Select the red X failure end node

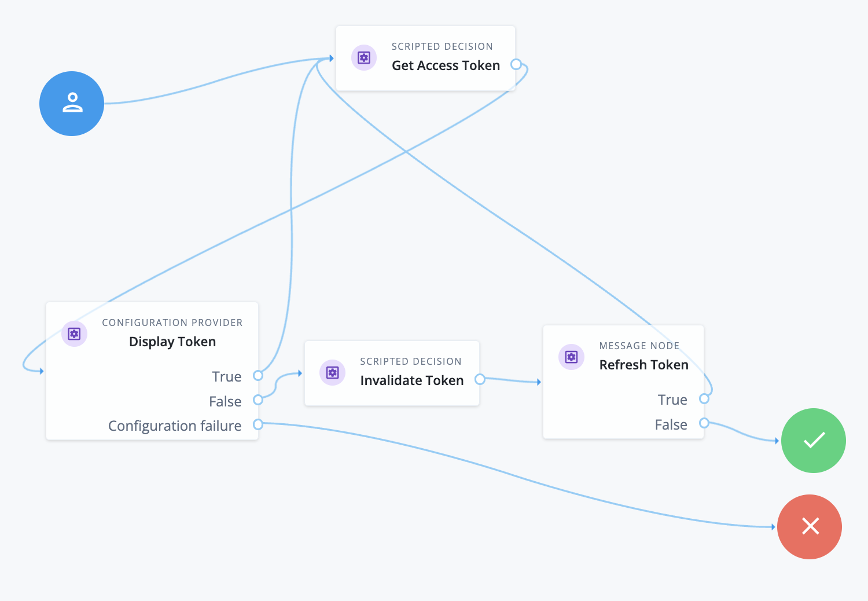[x=810, y=527]
